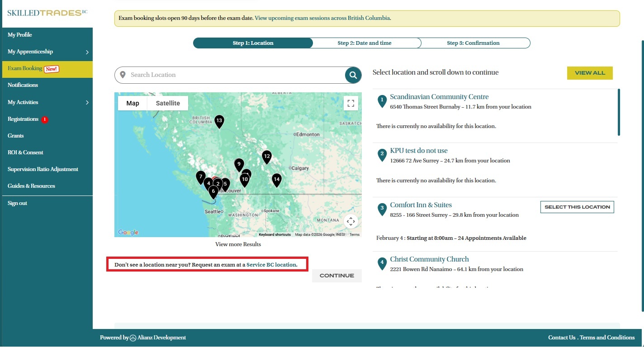Click map marker number 12
This screenshot has width=644, height=348.
pos(267,156)
